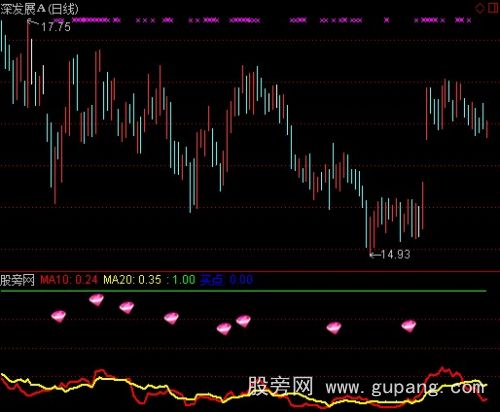
Task: Click the leftmost pink diamond buy marker
Action: (59, 316)
